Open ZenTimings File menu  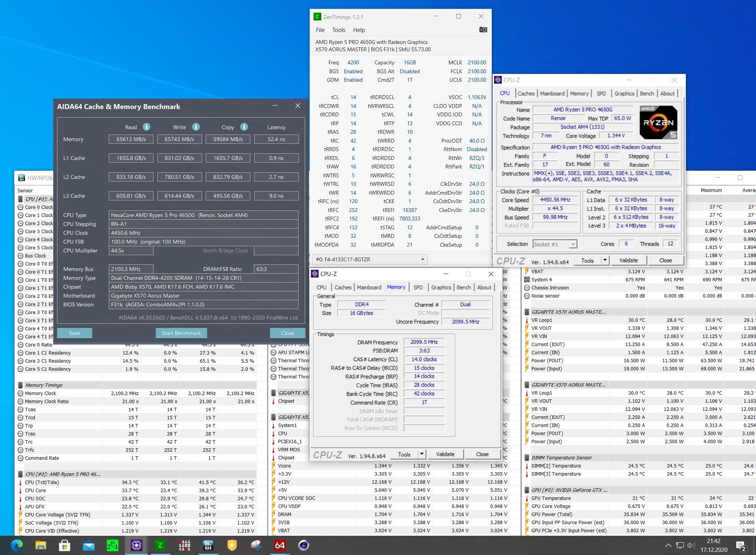tap(320, 30)
